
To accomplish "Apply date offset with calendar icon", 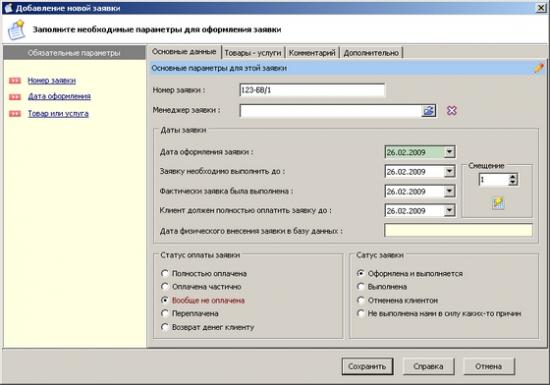I will [498, 203].
